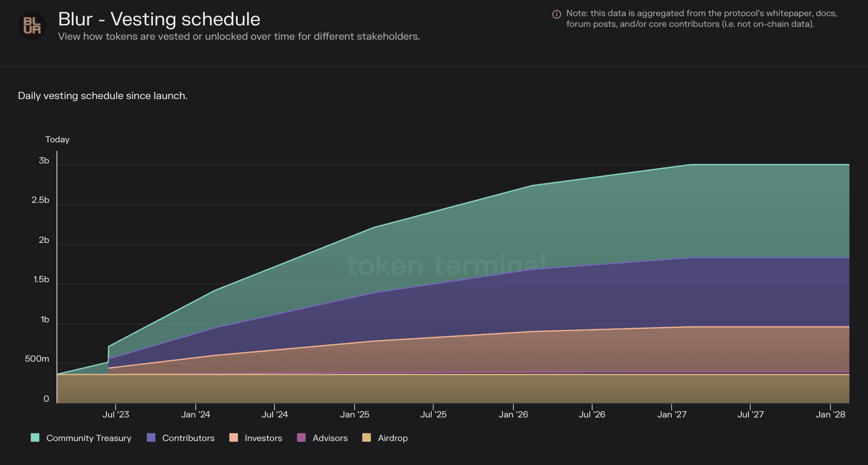Screen dimensions: 868x465
Task: Click the subtitle about tokens vested or unlocked
Action: click(239, 36)
